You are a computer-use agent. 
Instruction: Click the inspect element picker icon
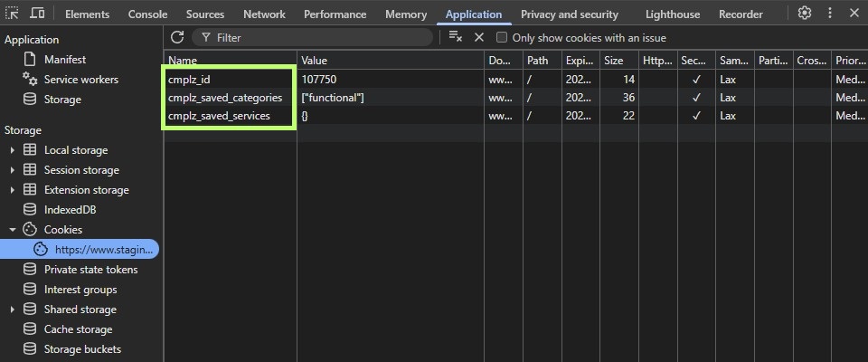[x=13, y=14]
